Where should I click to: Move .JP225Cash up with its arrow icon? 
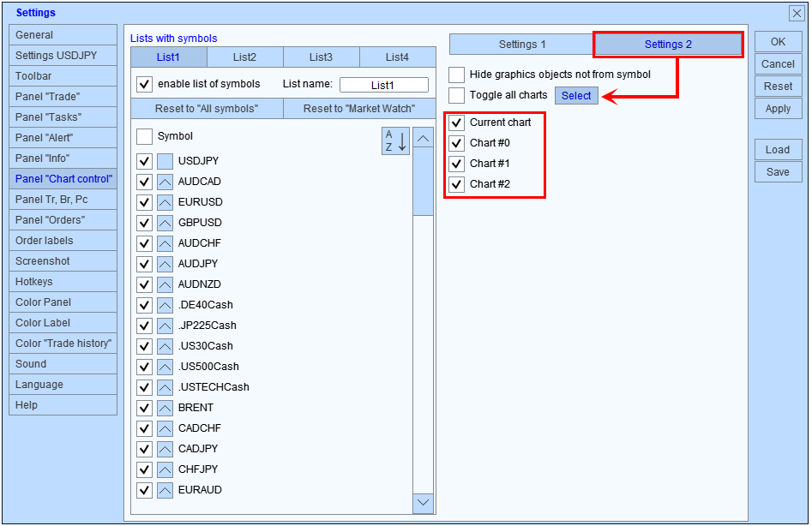[x=165, y=326]
